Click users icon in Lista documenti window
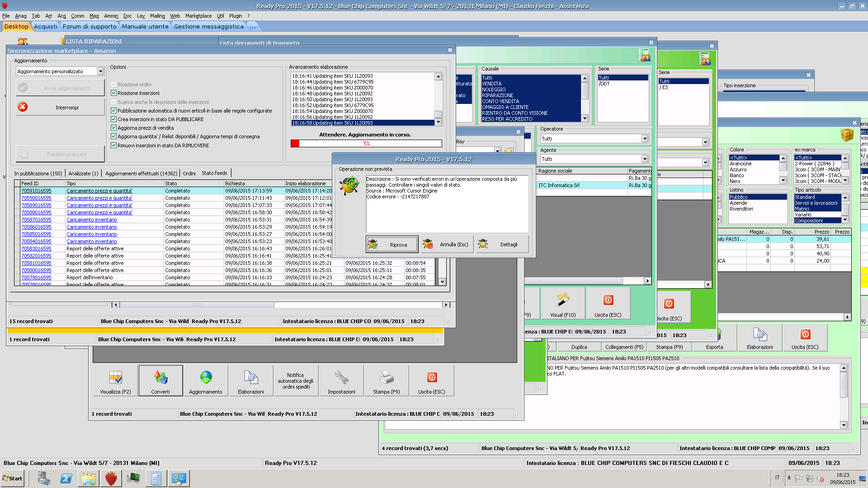 point(645,56)
